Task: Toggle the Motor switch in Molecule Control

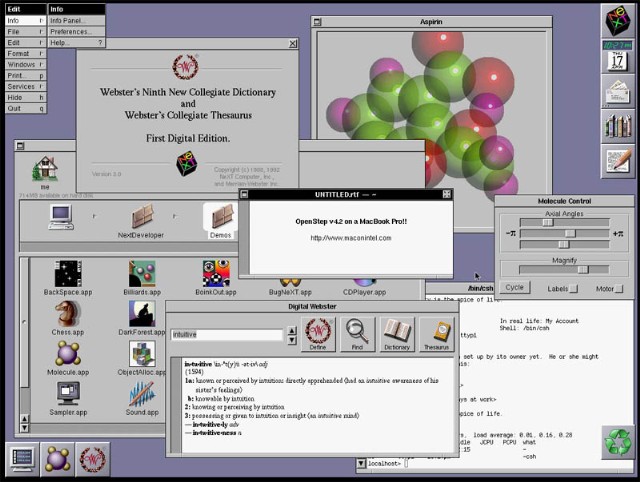Action: coord(619,289)
